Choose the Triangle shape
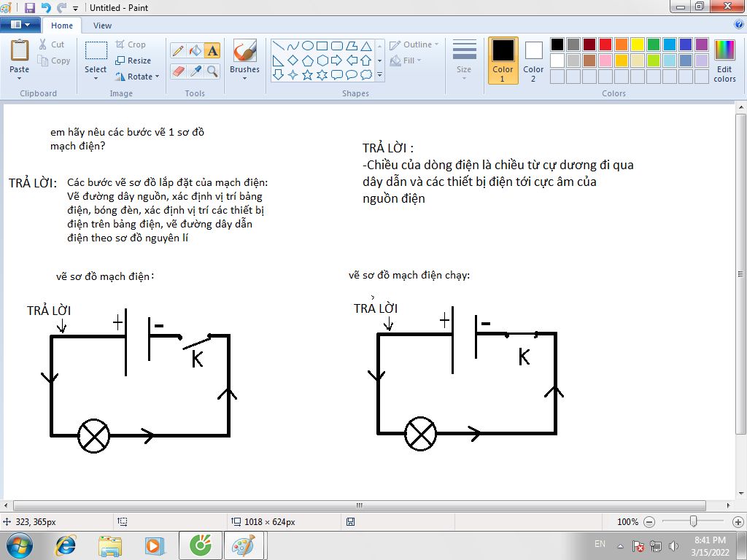 [x=366, y=46]
